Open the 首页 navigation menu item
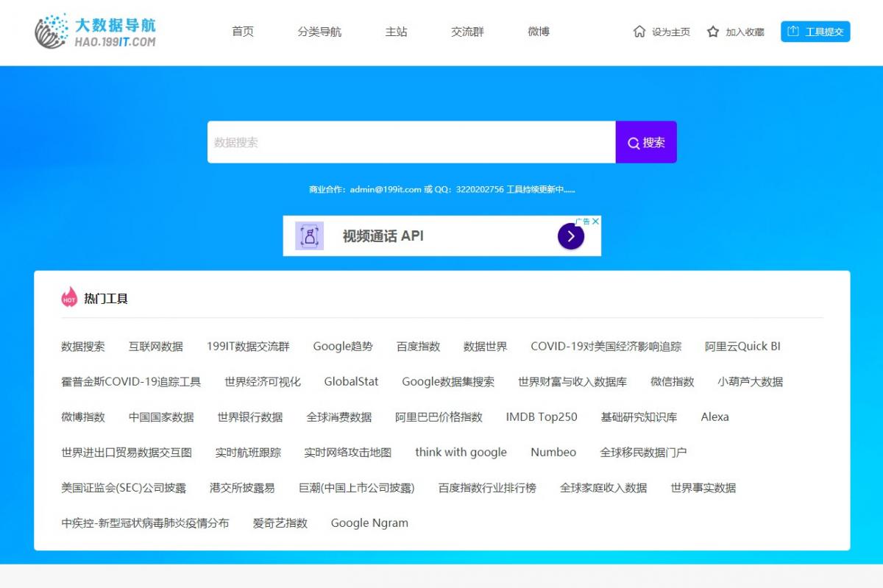The width and height of the screenshot is (883, 588). (x=243, y=32)
